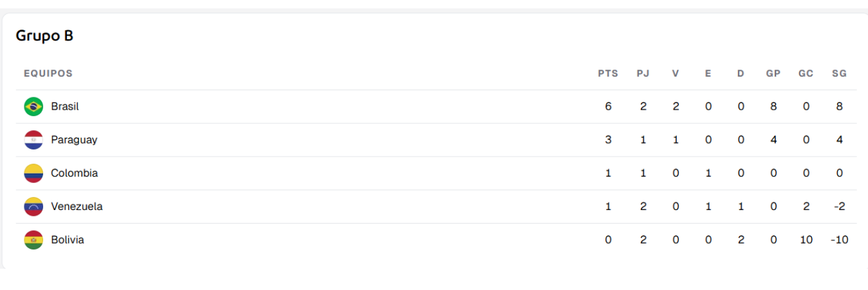This screenshot has width=868, height=290.
Task: Select the Venezuela team name
Action: click(77, 207)
